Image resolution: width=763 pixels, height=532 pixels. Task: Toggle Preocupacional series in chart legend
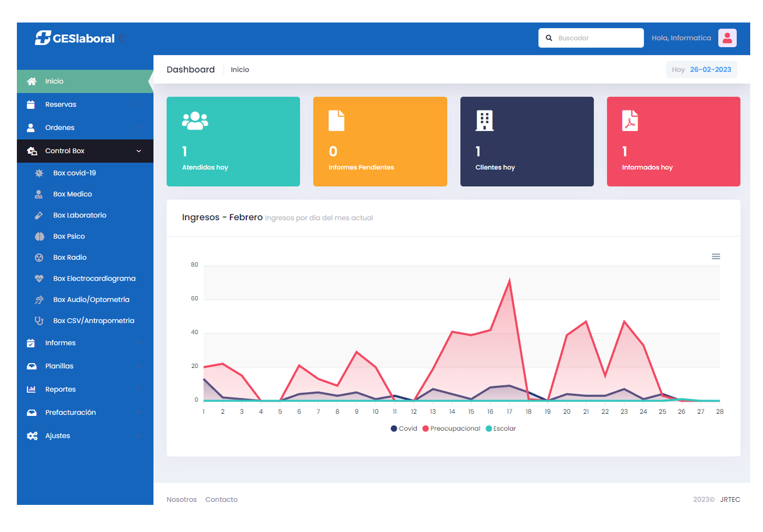[451, 429]
